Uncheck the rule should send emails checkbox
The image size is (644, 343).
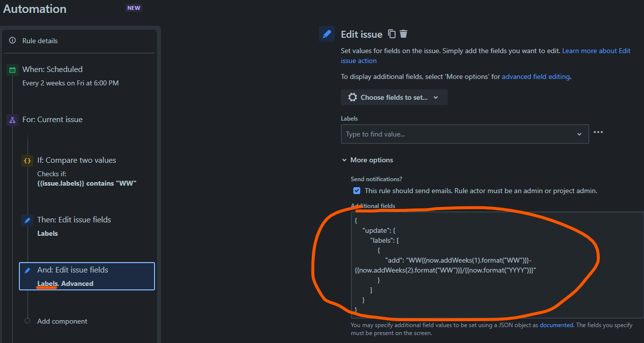coord(357,191)
